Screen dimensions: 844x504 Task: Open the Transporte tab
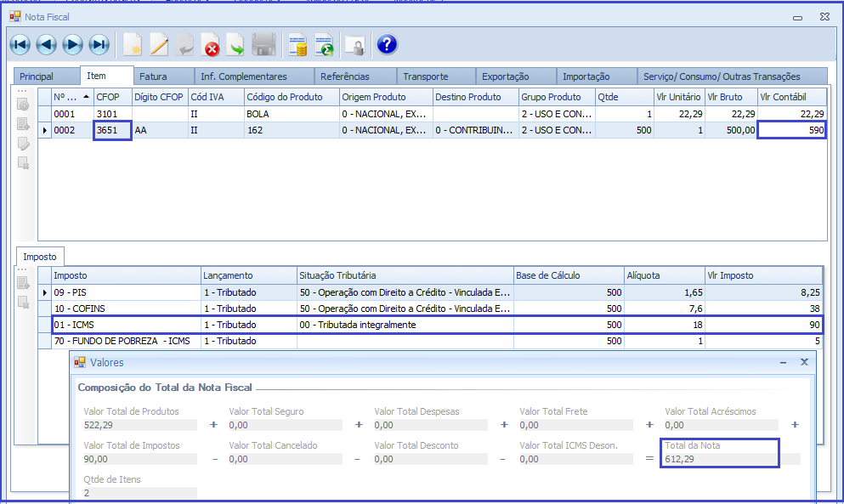click(x=425, y=76)
